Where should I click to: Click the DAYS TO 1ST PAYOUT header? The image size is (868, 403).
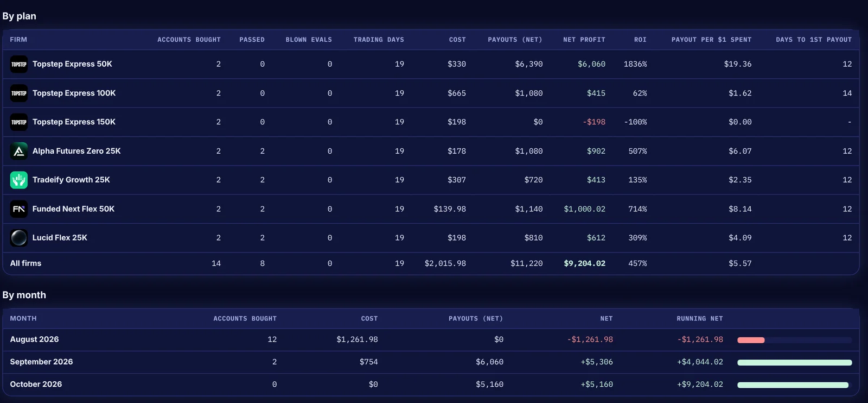814,40
